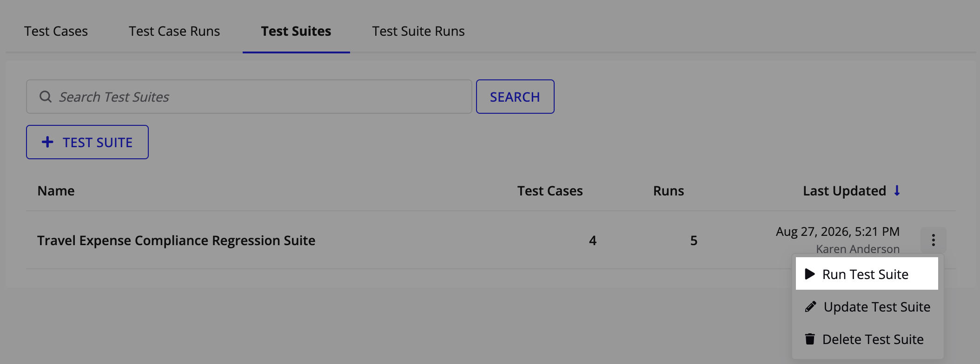
Task: Click the runs count 5
Action: tap(694, 240)
